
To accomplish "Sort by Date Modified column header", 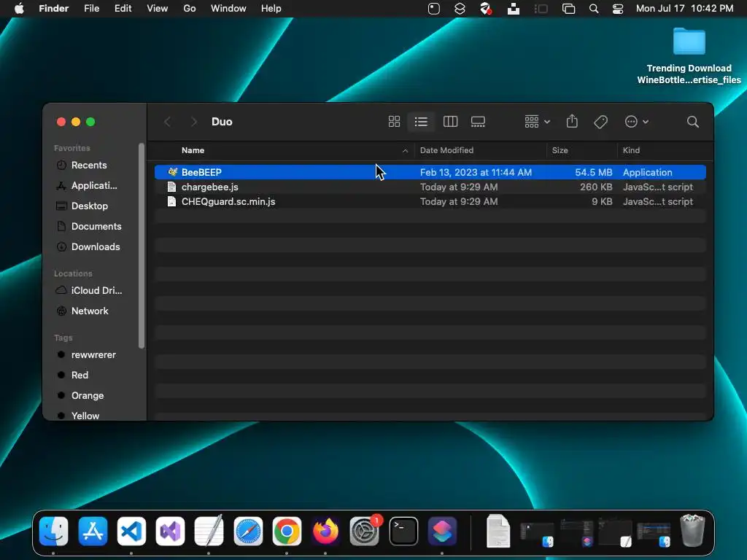I will pyautogui.click(x=446, y=150).
